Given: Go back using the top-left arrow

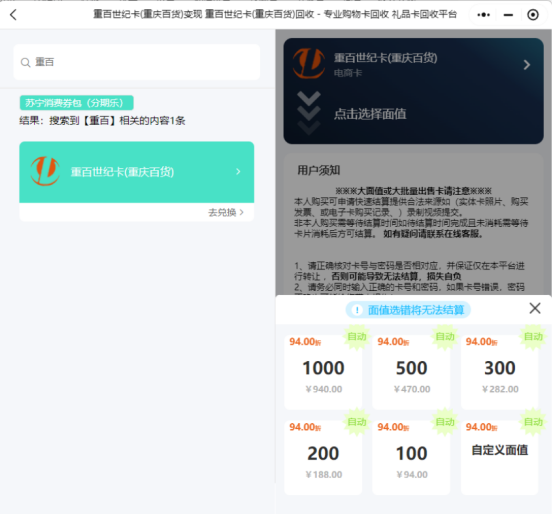Looking at the screenshot, I should [x=13, y=15].
